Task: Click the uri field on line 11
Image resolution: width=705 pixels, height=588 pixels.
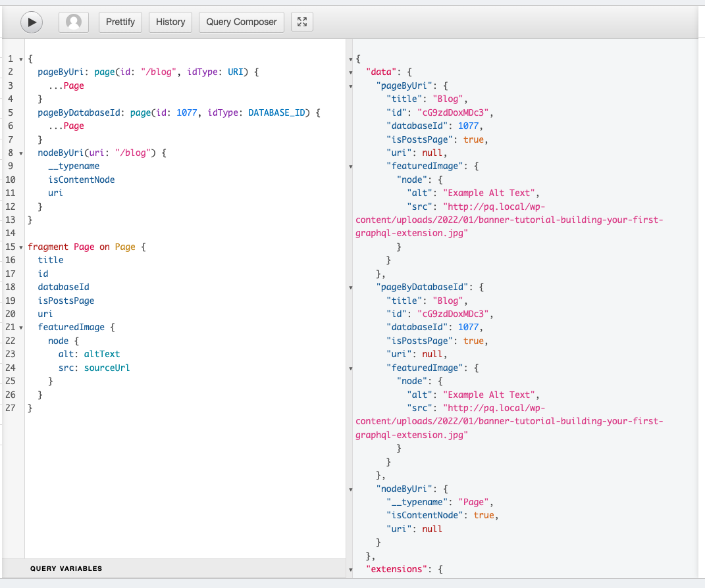Action: click(x=55, y=193)
